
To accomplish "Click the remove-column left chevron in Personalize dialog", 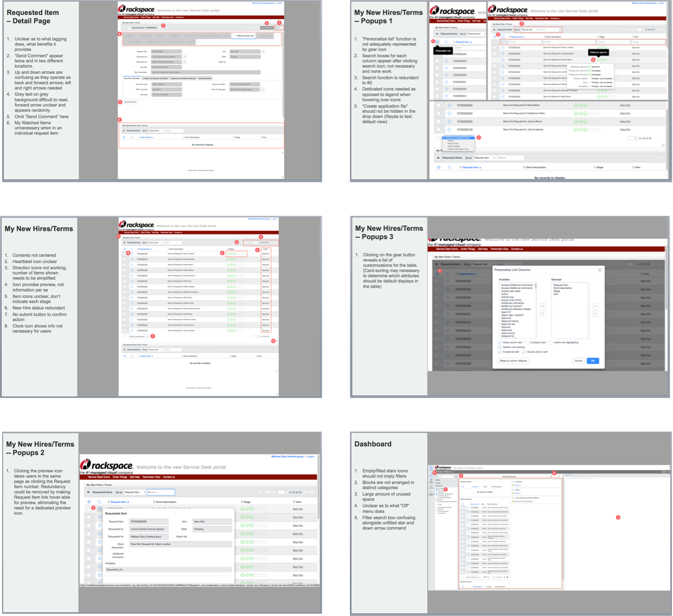I will click(543, 314).
